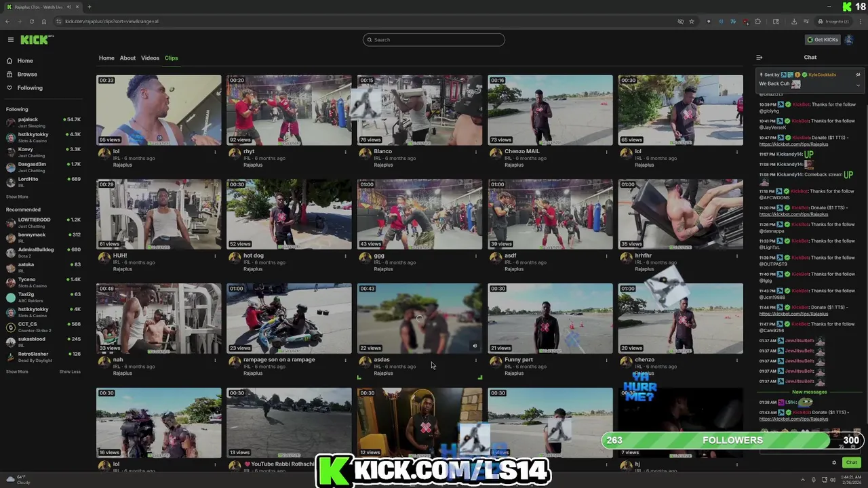This screenshot has width=868, height=488.
Task: Click the New messages divider
Action: [810, 392]
